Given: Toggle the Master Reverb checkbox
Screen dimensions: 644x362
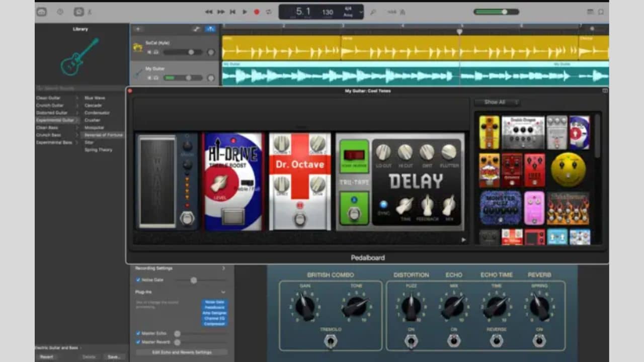Looking at the screenshot, I should (138, 342).
